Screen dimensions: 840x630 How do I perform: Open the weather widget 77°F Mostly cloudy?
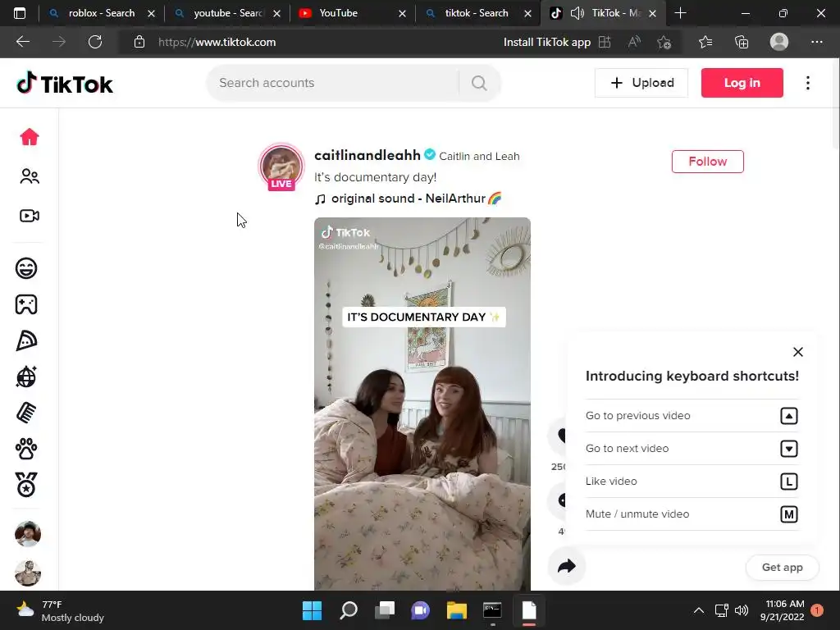60,610
